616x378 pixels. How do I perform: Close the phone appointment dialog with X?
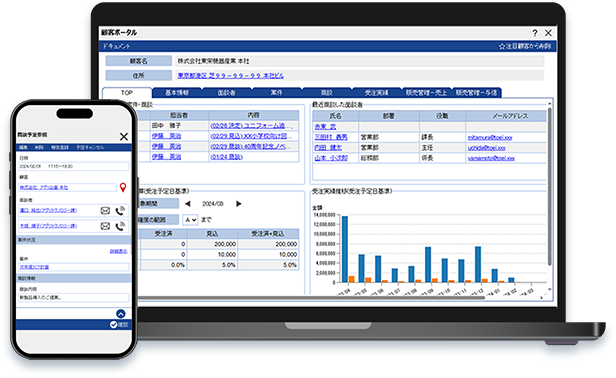124,136
